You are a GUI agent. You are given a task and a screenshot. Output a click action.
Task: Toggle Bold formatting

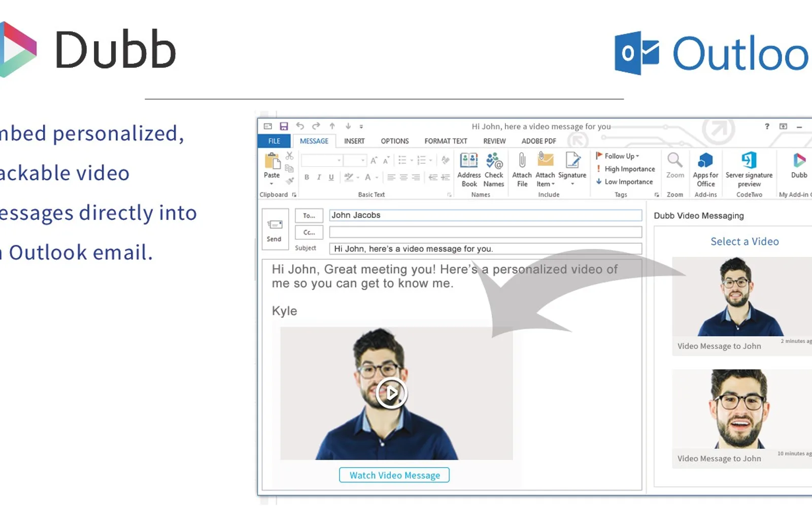click(307, 177)
